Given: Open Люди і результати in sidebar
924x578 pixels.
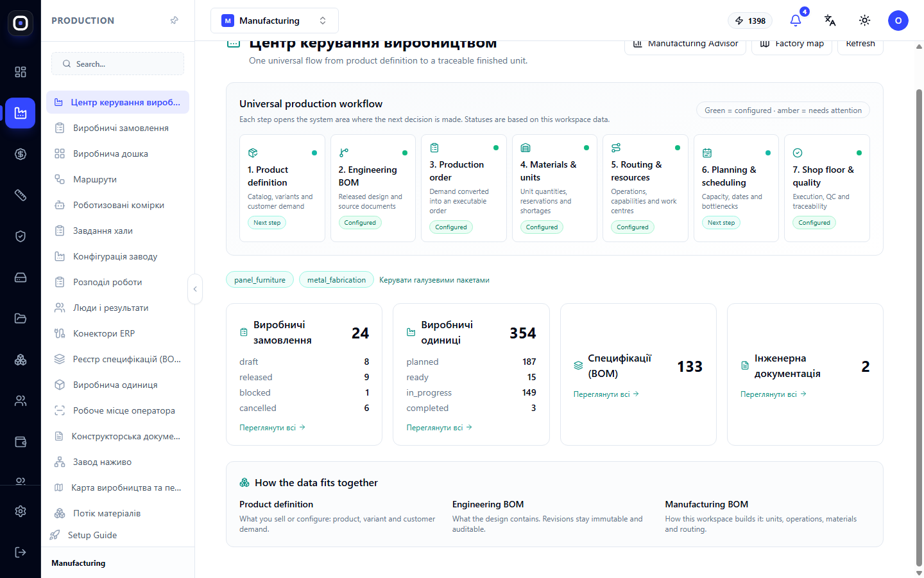Looking at the screenshot, I should coord(117,308).
